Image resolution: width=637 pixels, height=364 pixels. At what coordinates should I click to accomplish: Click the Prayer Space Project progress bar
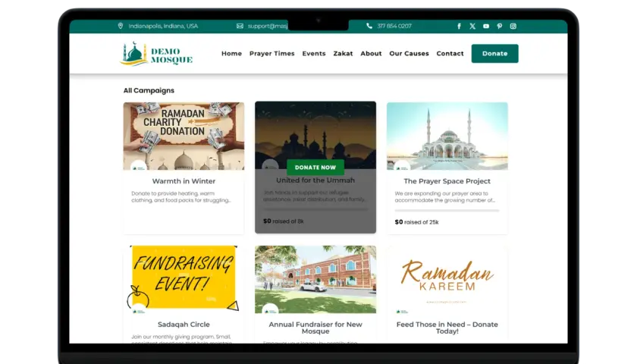pyautogui.click(x=447, y=211)
